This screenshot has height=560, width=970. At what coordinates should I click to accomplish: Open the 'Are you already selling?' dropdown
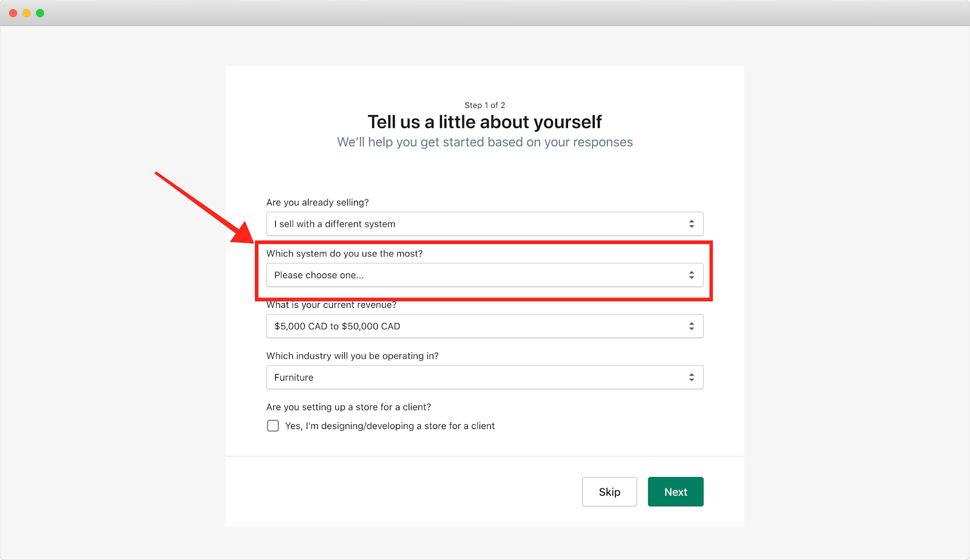click(484, 224)
